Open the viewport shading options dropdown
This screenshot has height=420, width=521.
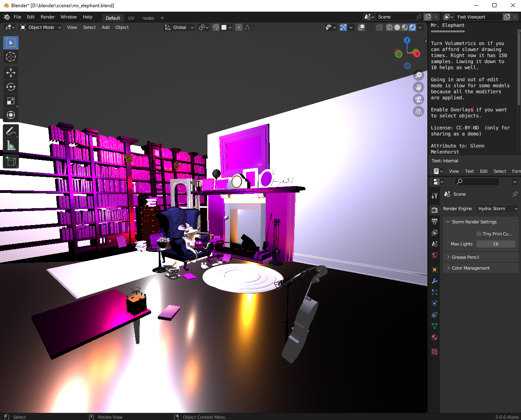[x=420, y=27]
